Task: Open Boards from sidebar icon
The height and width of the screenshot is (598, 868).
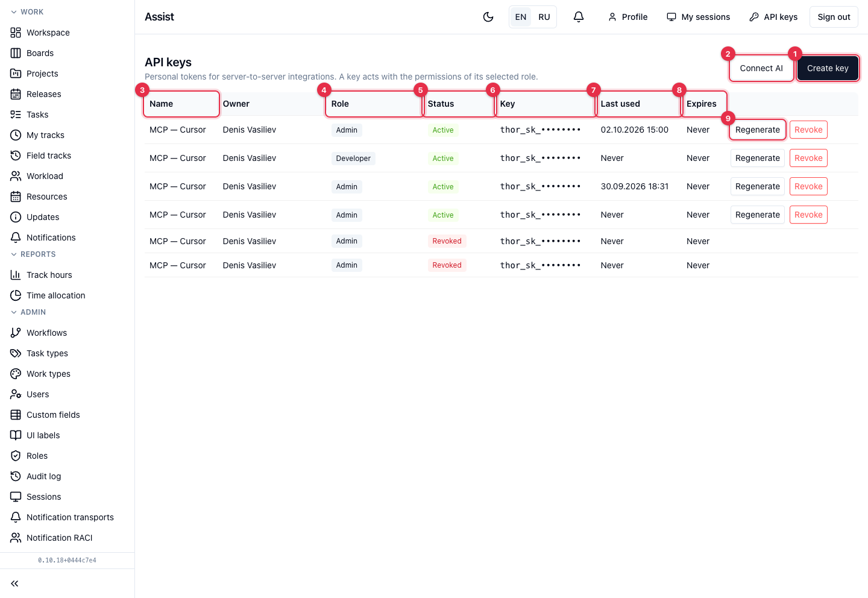Action: 16,53
